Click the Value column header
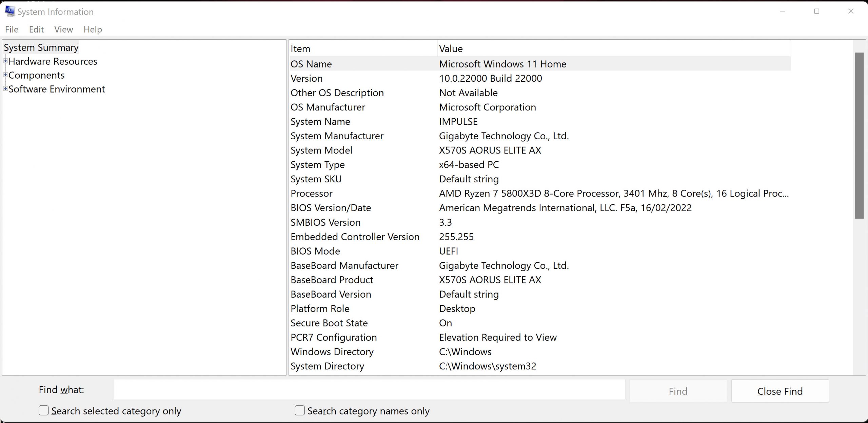The height and width of the screenshot is (423, 868). pos(614,48)
